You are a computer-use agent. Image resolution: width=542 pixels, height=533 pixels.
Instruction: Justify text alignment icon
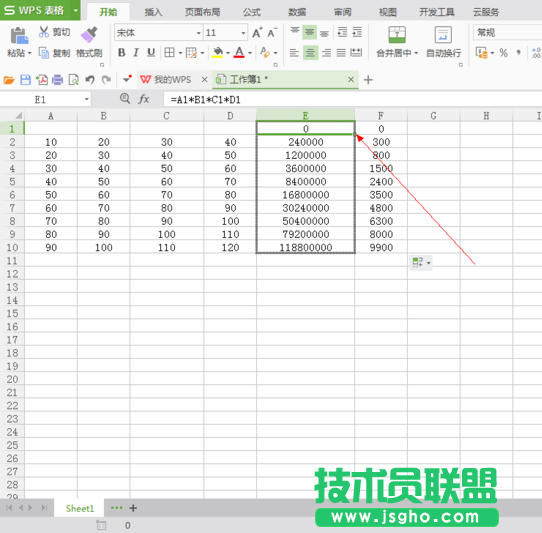pos(341,53)
